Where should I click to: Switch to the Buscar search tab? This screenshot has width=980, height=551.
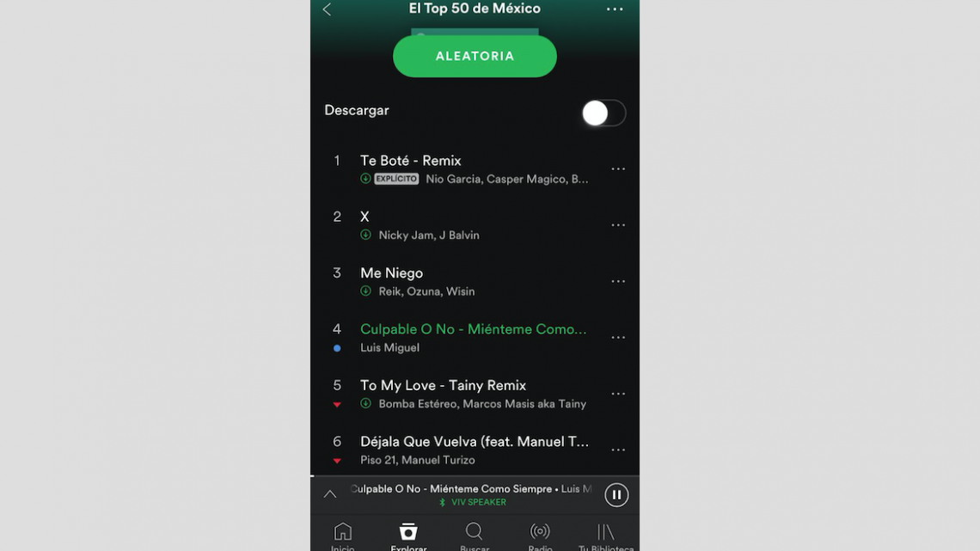[x=475, y=537]
